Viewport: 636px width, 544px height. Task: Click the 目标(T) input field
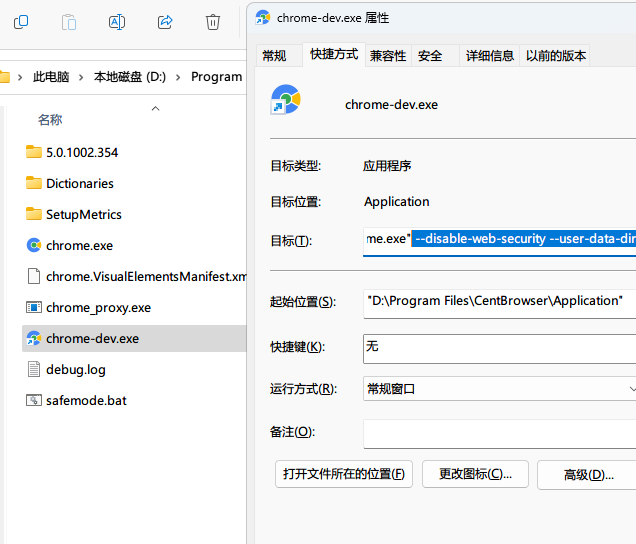[500, 241]
